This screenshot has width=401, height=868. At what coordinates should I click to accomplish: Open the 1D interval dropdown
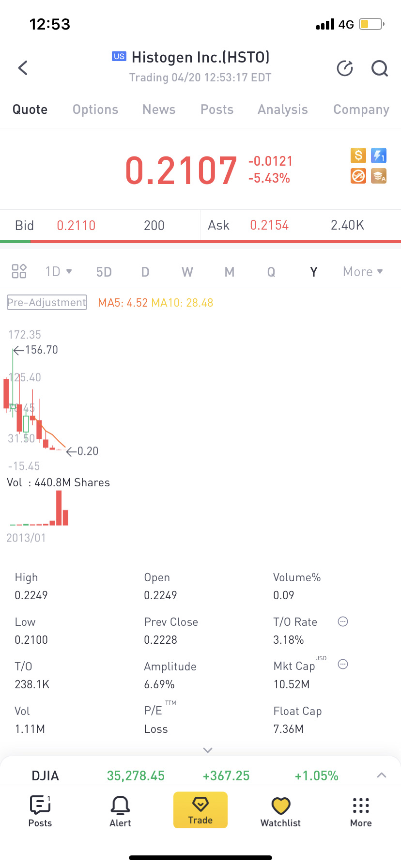click(59, 271)
